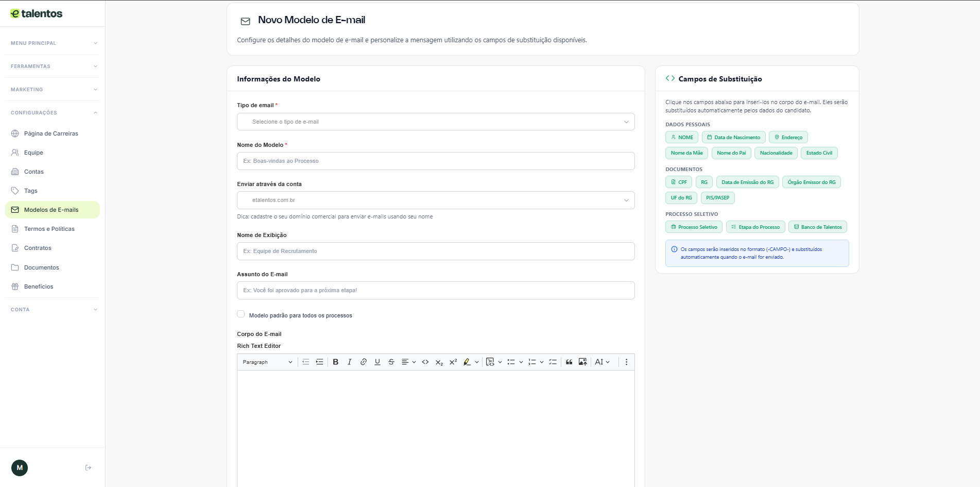Insert a link using the toolbar

click(x=363, y=362)
